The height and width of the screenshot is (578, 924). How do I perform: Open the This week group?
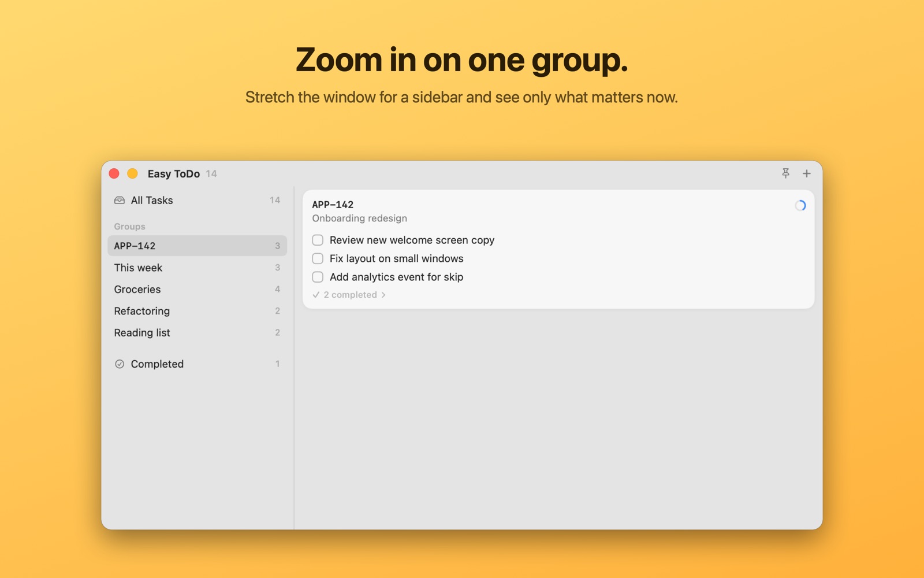[x=197, y=268]
